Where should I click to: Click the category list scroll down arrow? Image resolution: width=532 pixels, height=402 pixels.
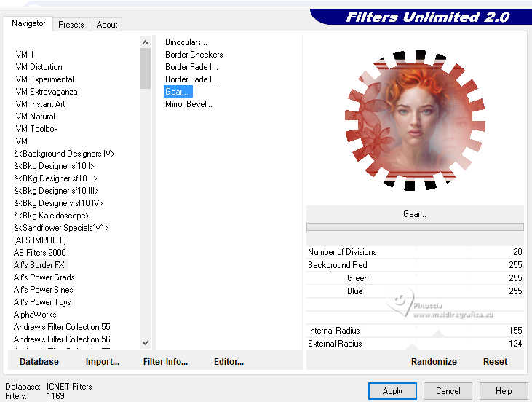click(x=146, y=342)
